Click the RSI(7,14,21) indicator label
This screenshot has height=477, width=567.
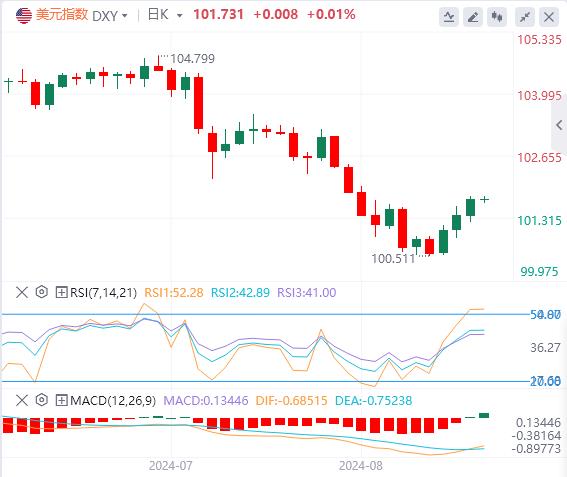(x=103, y=292)
